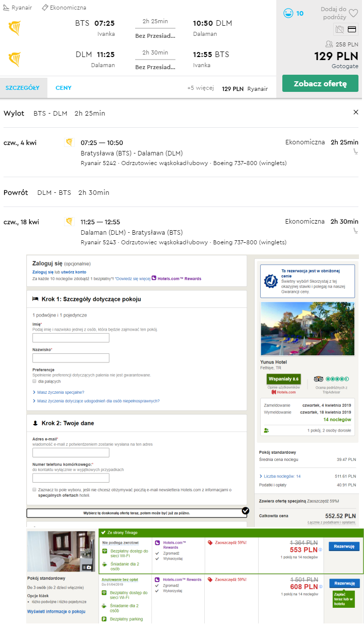Screen dimensions: 364x629
Task: Click the 'Zaloguj się' link
Action: click(42, 272)
